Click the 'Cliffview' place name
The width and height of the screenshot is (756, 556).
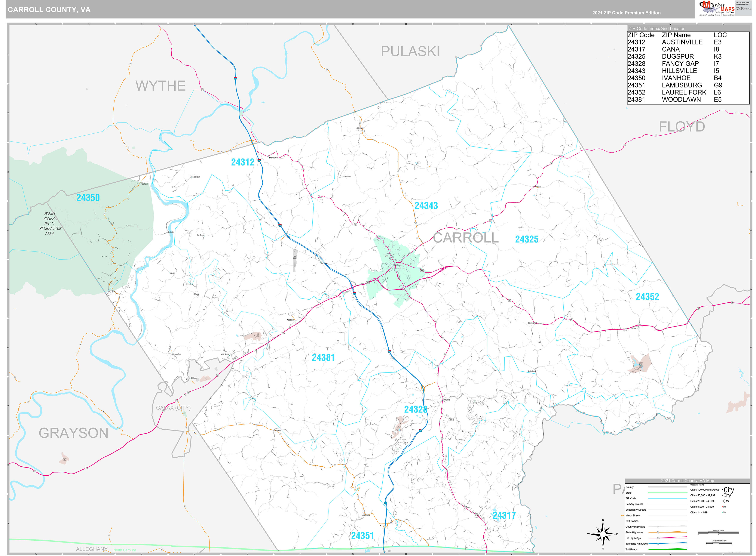tap(194, 378)
